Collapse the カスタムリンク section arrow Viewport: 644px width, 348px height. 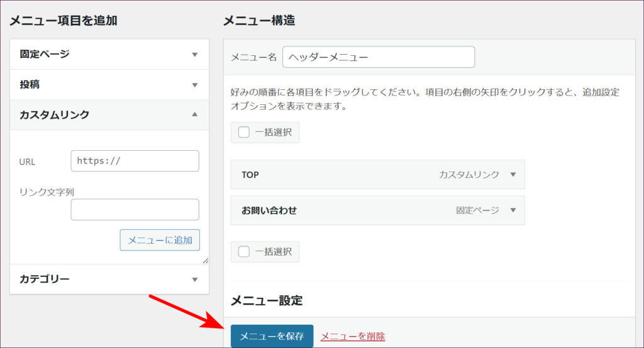(x=194, y=114)
